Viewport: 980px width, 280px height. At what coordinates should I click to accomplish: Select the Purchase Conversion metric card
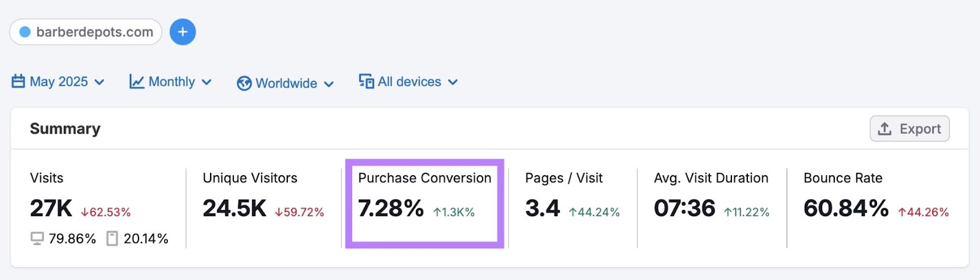tap(424, 203)
